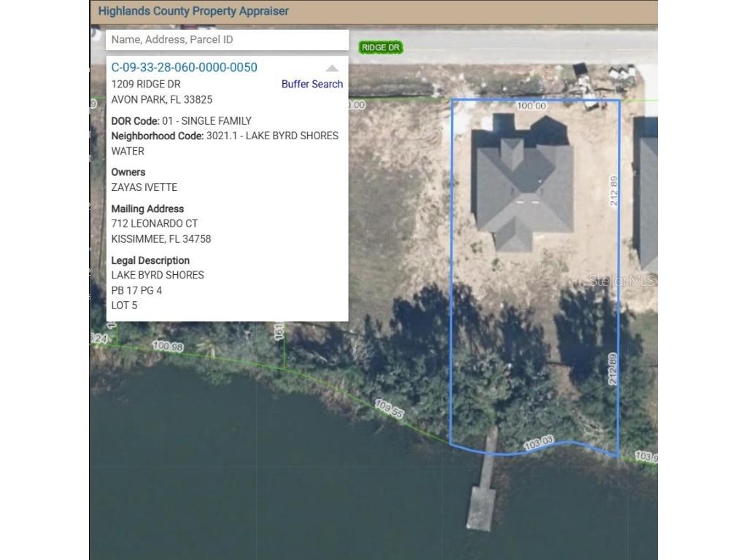Open parcel link C-09-33-28-060-0000-0050
This screenshot has height=560, width=747.
coord(184,66)
